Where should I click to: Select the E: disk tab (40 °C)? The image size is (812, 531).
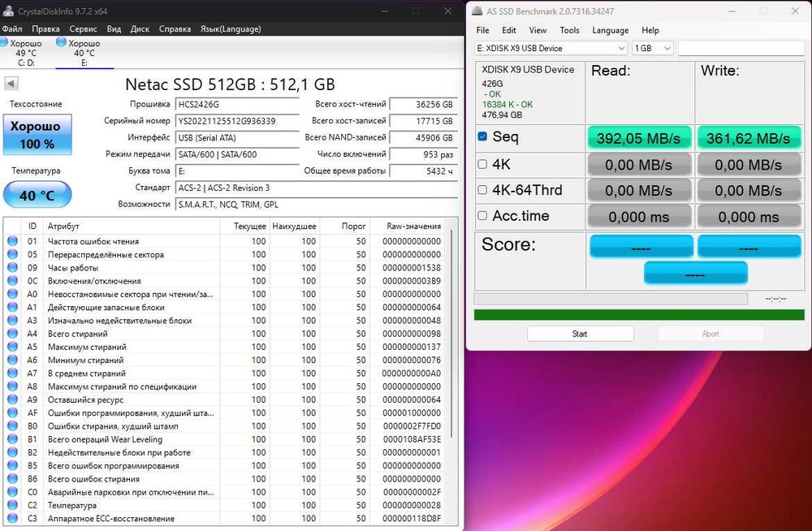tap(84, 53)
